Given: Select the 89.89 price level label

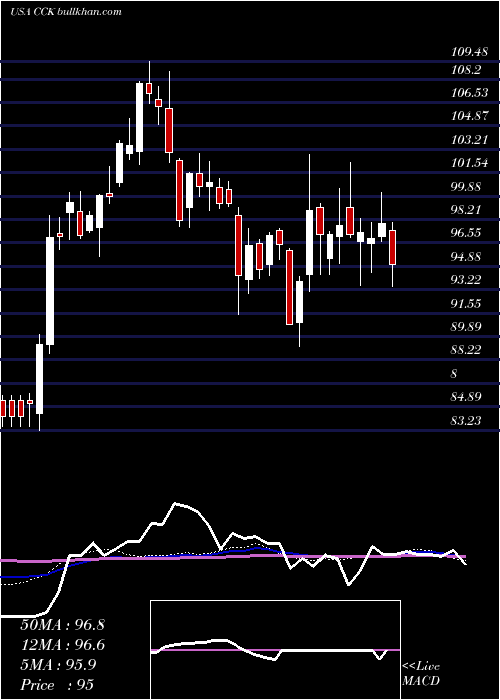Looking at the screenshot, I should (466, 327).
